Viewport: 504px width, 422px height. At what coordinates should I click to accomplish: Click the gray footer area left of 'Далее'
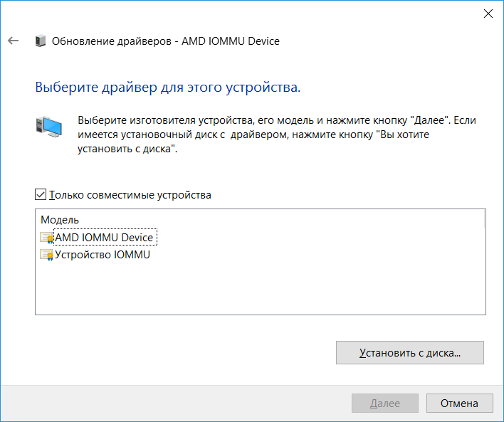point(178,403)
